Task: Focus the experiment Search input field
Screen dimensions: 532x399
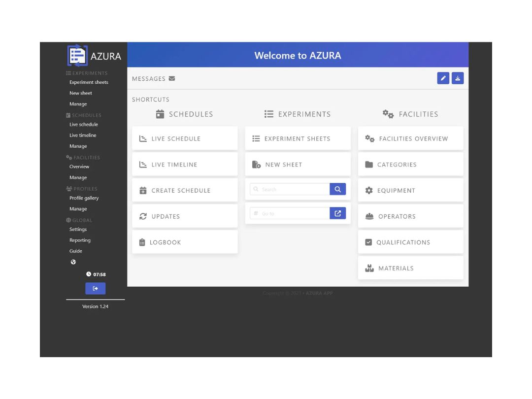Action: [290, 189]
